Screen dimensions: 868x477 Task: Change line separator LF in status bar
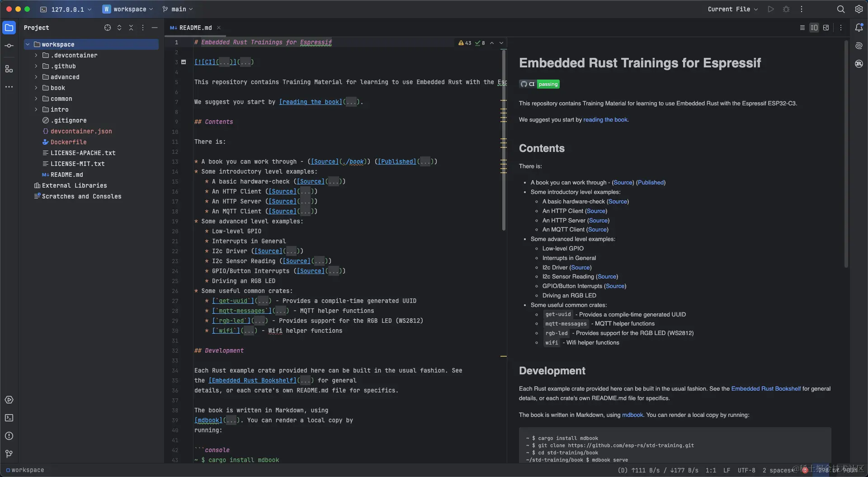[x=726, y=470]
